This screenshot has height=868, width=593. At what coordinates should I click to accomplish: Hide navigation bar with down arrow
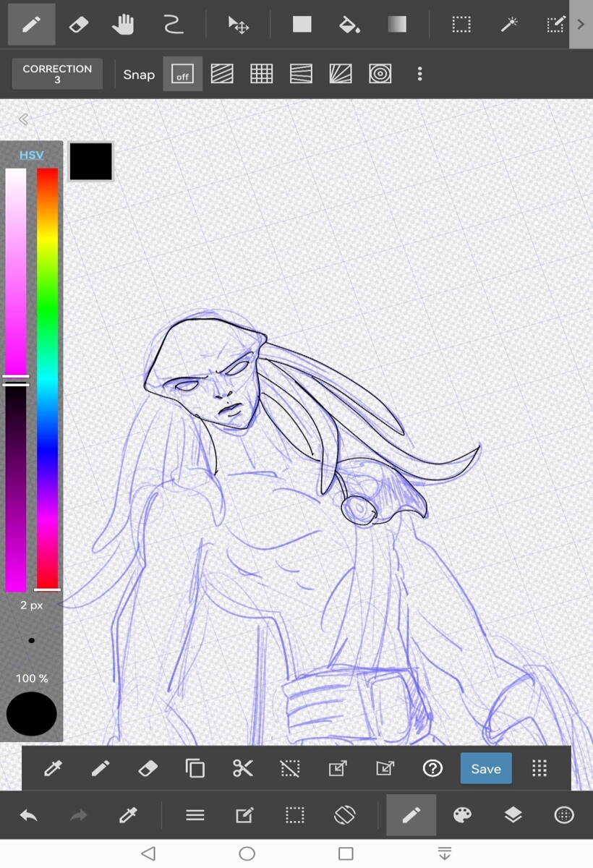click(x=445, y=854)
